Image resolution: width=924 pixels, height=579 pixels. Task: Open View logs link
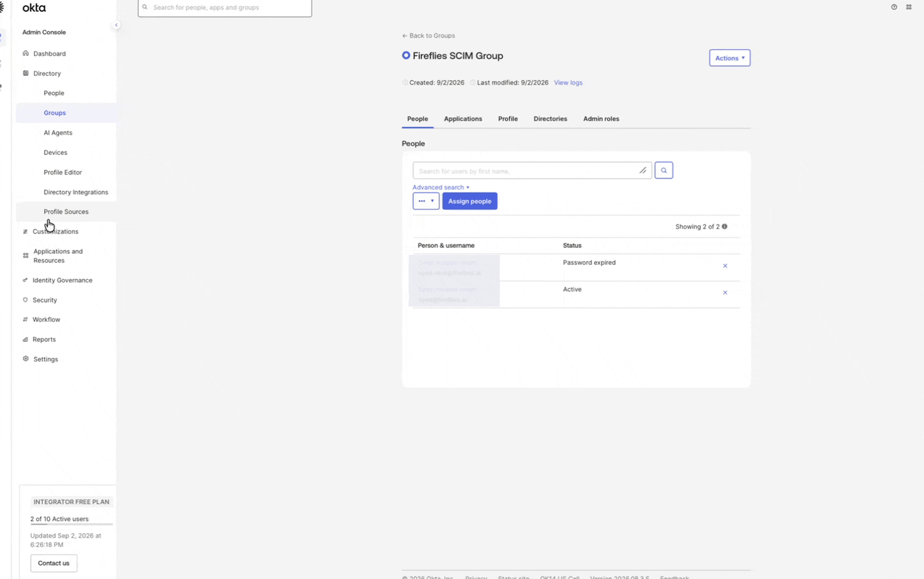[568, 83]
